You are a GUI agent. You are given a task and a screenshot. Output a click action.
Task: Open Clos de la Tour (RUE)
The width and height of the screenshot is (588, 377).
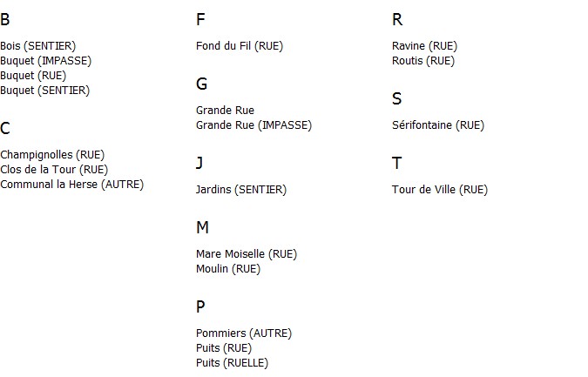click(54, 170)
